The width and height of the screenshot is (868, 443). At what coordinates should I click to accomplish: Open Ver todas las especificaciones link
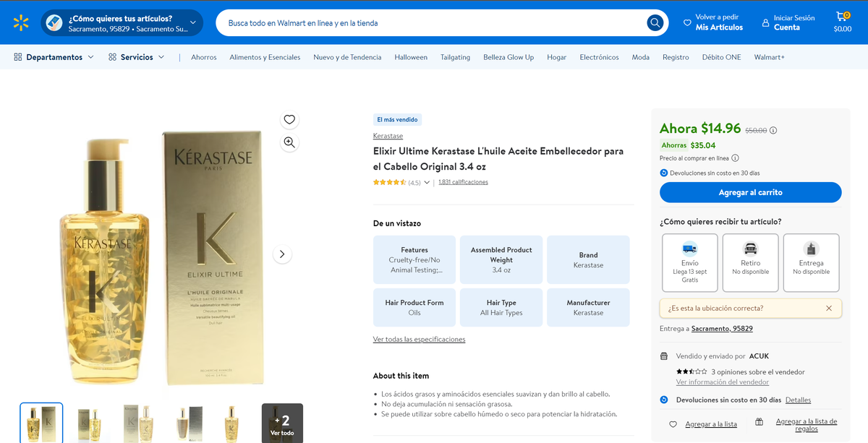click(419, 340)
